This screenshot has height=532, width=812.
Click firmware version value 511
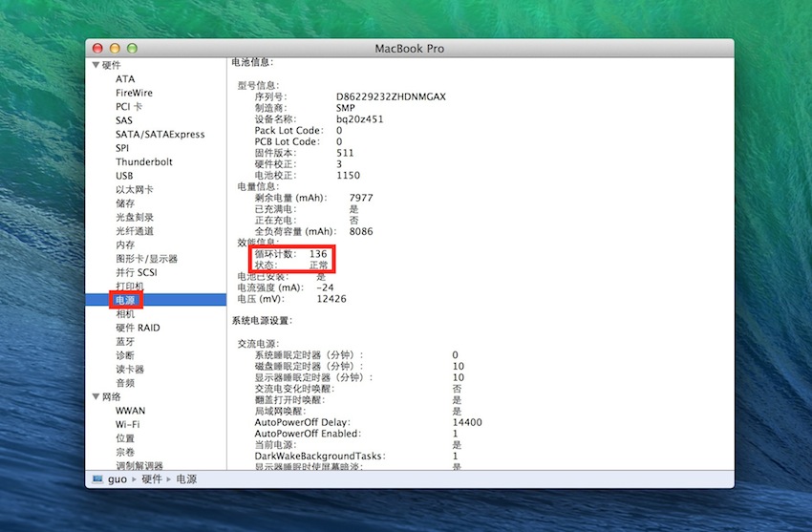coord(345,153)
